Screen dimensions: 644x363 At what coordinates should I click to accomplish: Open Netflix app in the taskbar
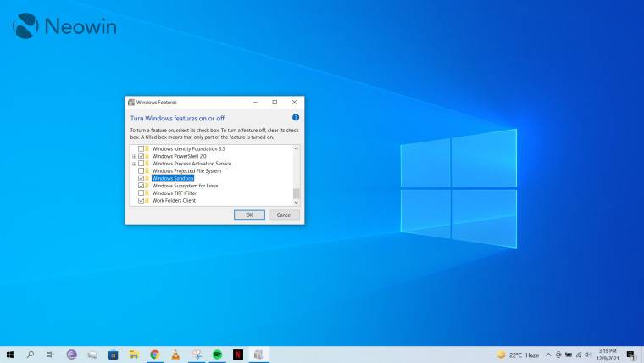tap(238, 355)
